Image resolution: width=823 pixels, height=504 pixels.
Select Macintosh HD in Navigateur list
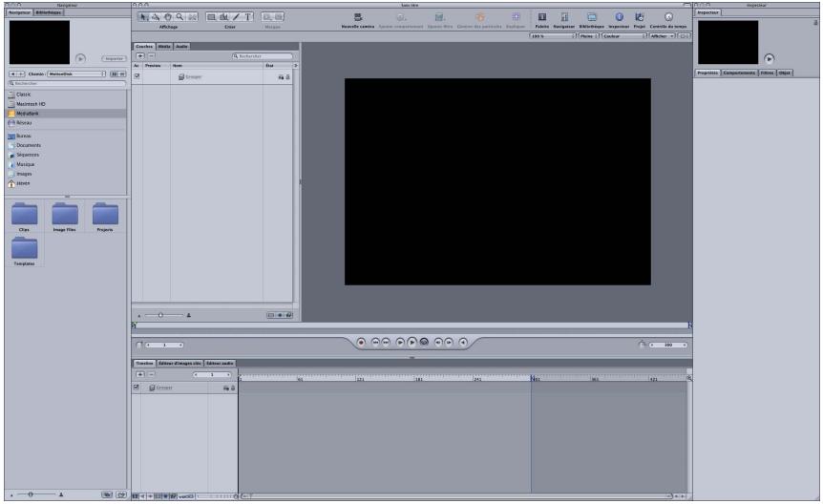point(67,104)
